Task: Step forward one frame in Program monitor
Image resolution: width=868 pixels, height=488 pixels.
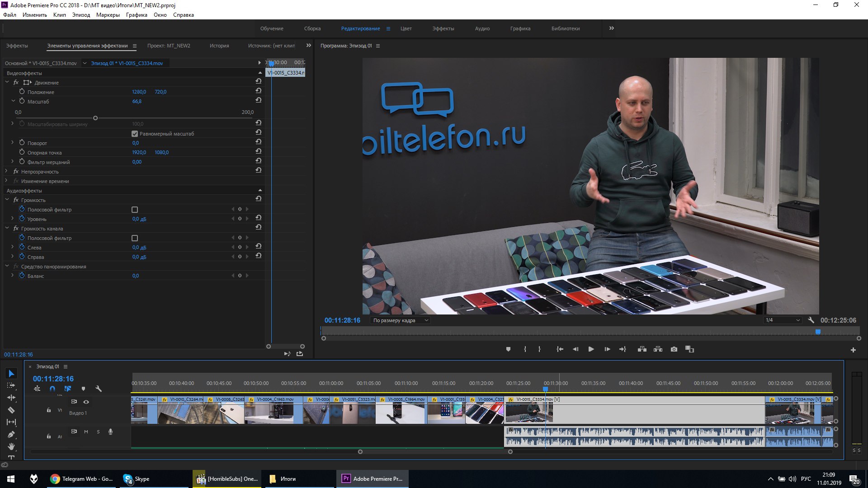Action: pos(607,349)
